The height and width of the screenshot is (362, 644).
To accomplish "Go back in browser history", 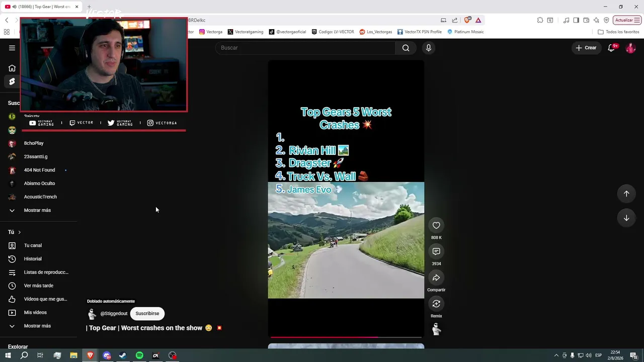I will coord(7,20).
